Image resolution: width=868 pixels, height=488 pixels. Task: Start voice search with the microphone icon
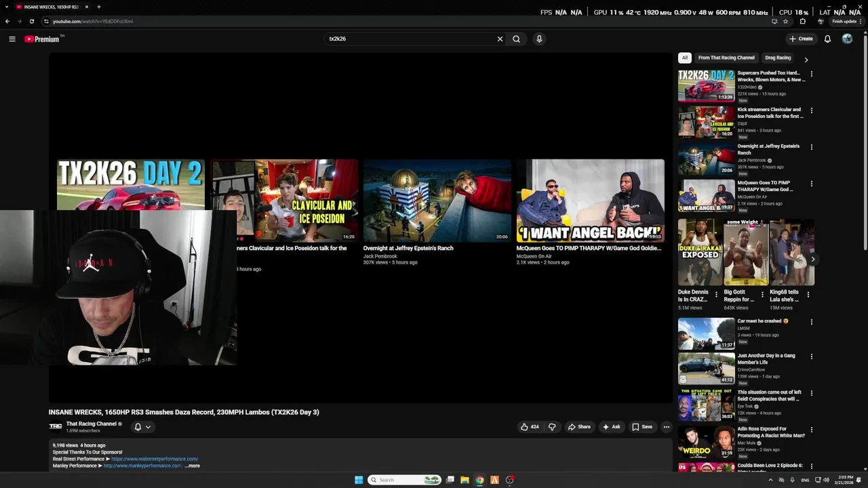point(539,39)
